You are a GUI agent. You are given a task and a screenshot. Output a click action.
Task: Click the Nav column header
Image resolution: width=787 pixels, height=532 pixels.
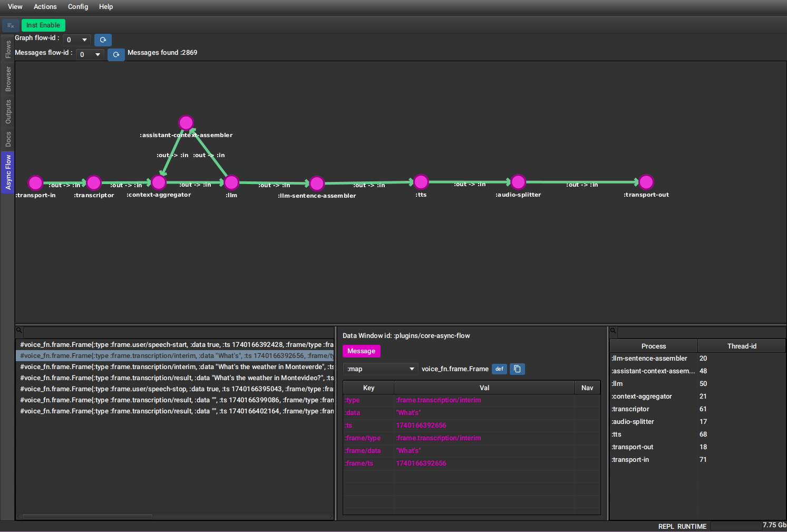pos(587,388)
